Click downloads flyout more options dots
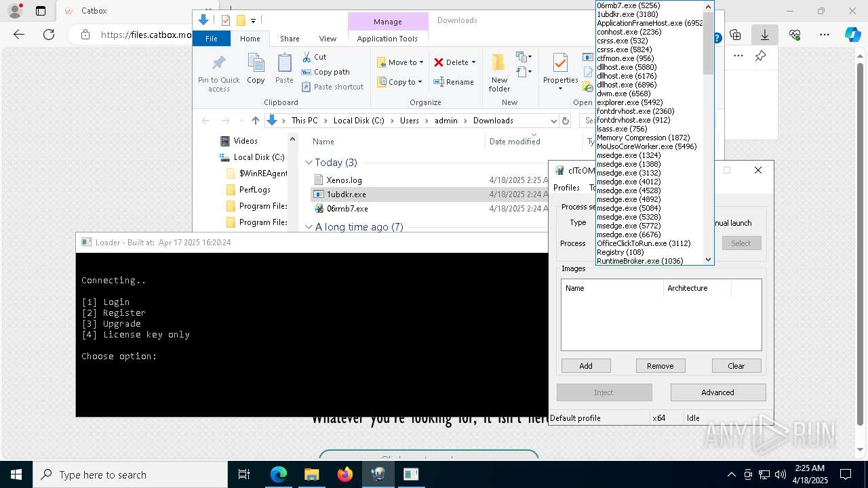Viewport: 868px width, 488px height. pyautogui.click(x=738, y=56)
